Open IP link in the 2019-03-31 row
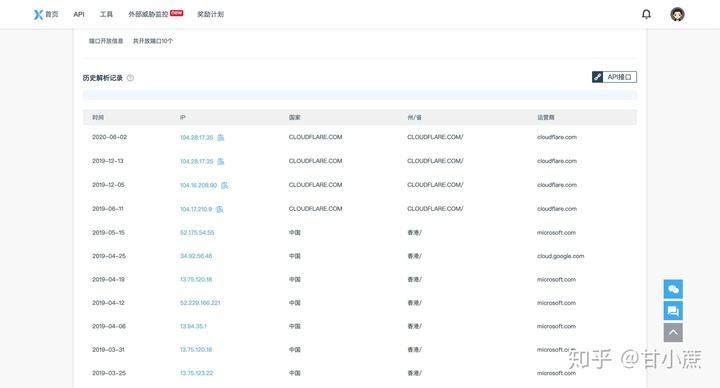 pos(196,350)
